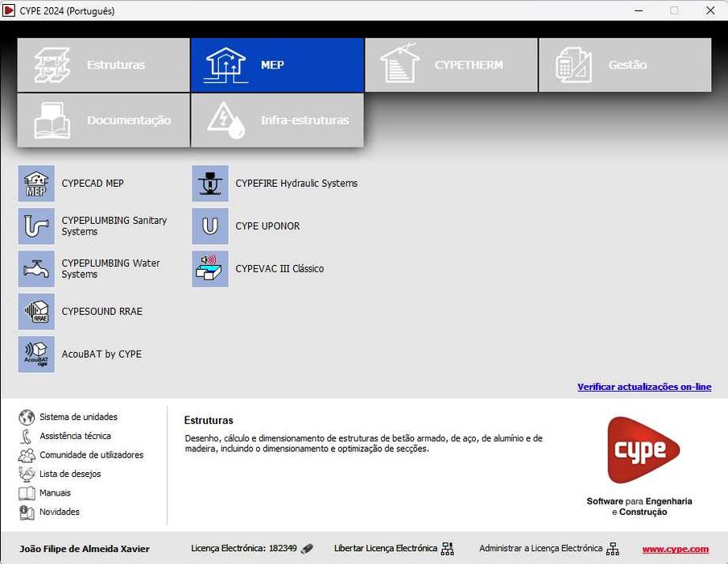The width and height of the screenshot is (728, 564).
Task: Minimize the CYPE 2024 window
Action: (639, 10)
